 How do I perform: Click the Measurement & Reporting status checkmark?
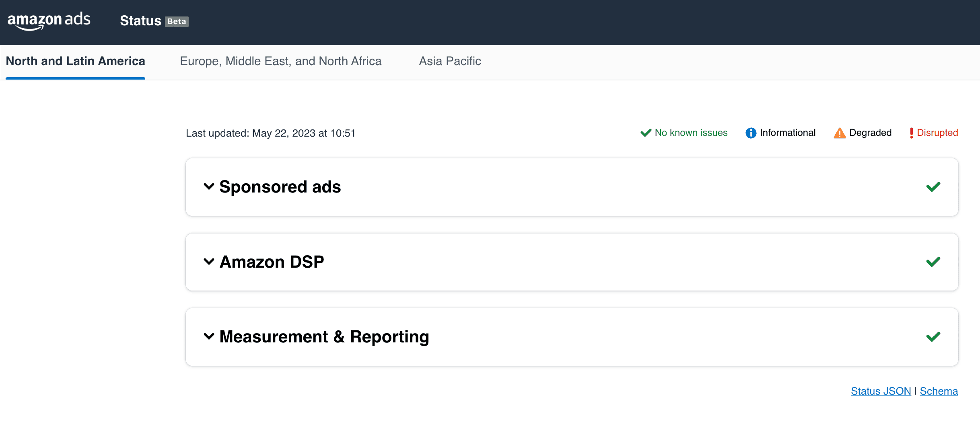tap(933, 337)
